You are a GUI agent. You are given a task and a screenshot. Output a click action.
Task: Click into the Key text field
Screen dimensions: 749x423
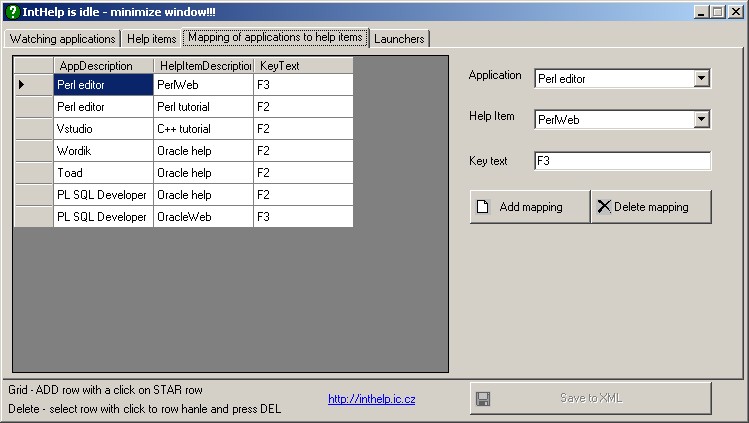tap(622, 161)
